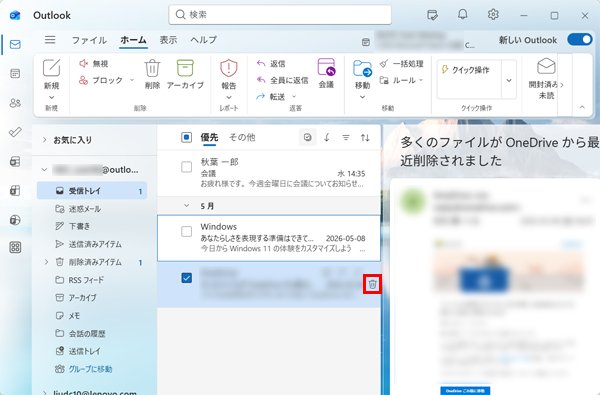
Task: Open the More apps grid in the sidebar
Action: [x=15, y=248]
